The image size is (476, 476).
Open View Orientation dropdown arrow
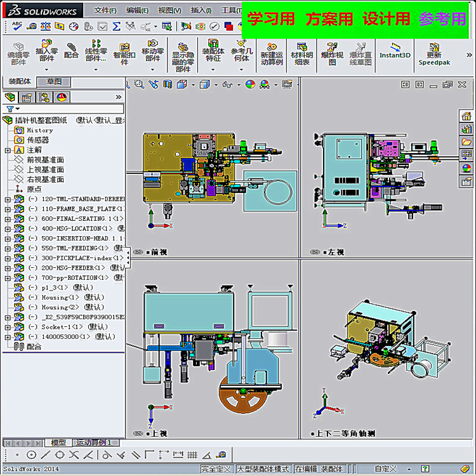click(193, 85)
